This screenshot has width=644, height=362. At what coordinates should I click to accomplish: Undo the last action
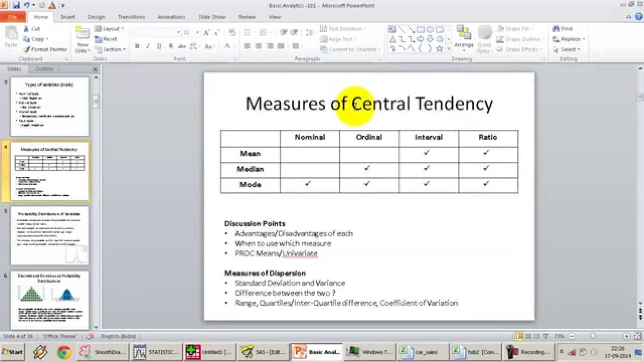[27, 5]
